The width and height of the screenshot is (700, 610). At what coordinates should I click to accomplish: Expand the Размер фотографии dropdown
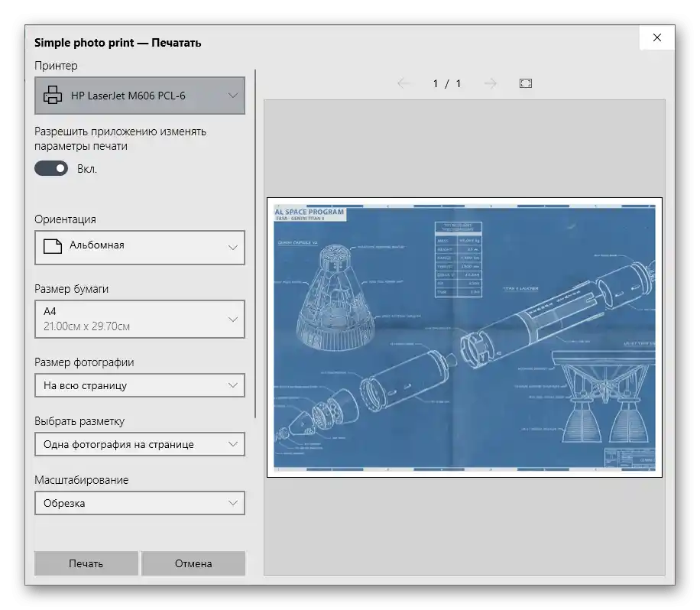coord(140,385)
